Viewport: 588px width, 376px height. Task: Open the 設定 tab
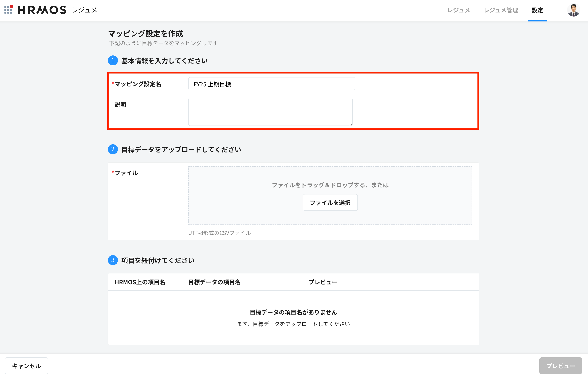click(537, 10)
